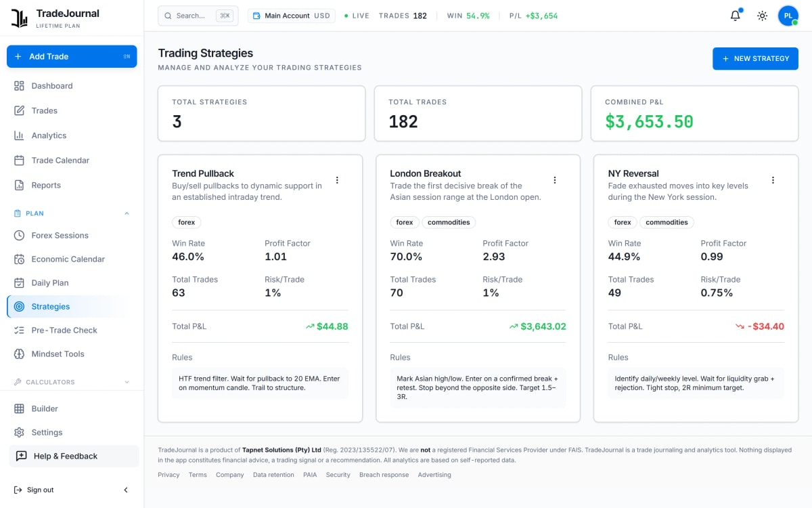
Task: Click the Trade Calendar icon
Action: pyautogui.click(x=19, y=161)
